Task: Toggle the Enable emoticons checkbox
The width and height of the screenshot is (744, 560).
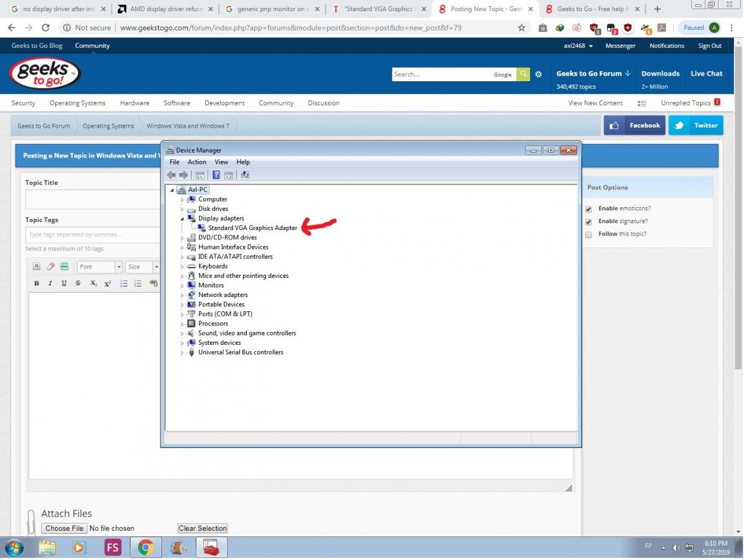Action: click(x=588, y=209)
